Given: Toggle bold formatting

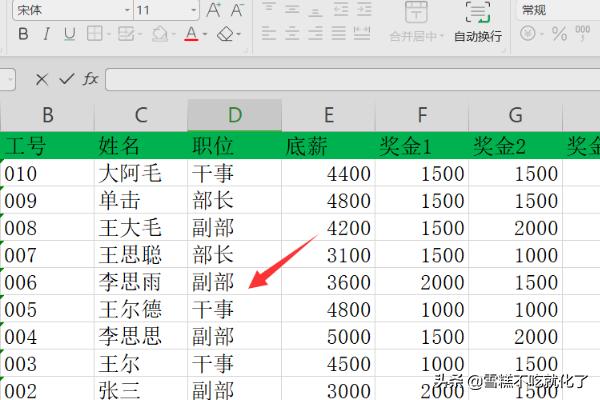Looking at the screenshot, I should tap(23, 35).
